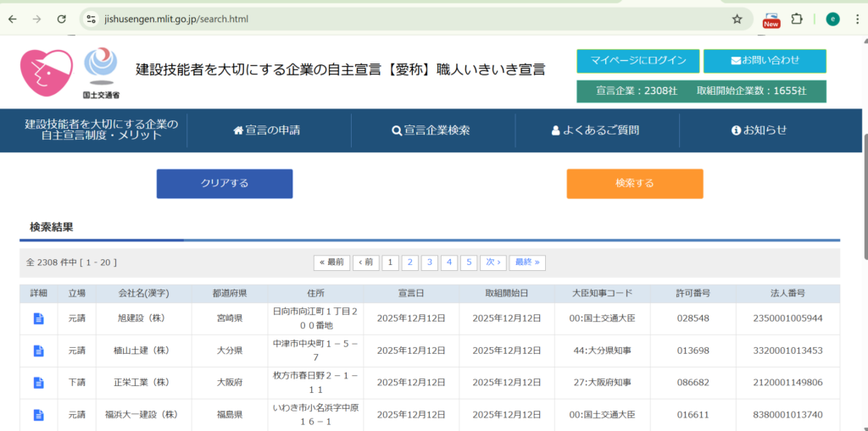The height and width of the screenshot is (431, 868).
Task: Open the browser extensions puzzle icon
Action: 797,19
